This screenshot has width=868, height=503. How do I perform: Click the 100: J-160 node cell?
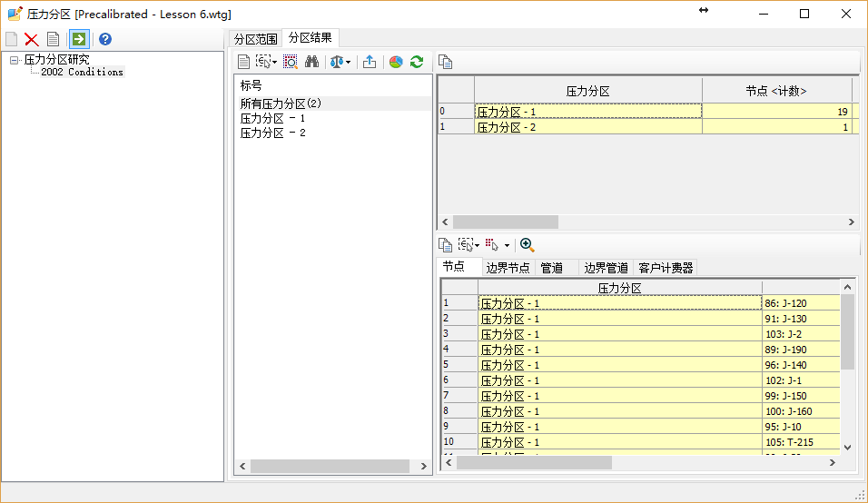(801, 411)
